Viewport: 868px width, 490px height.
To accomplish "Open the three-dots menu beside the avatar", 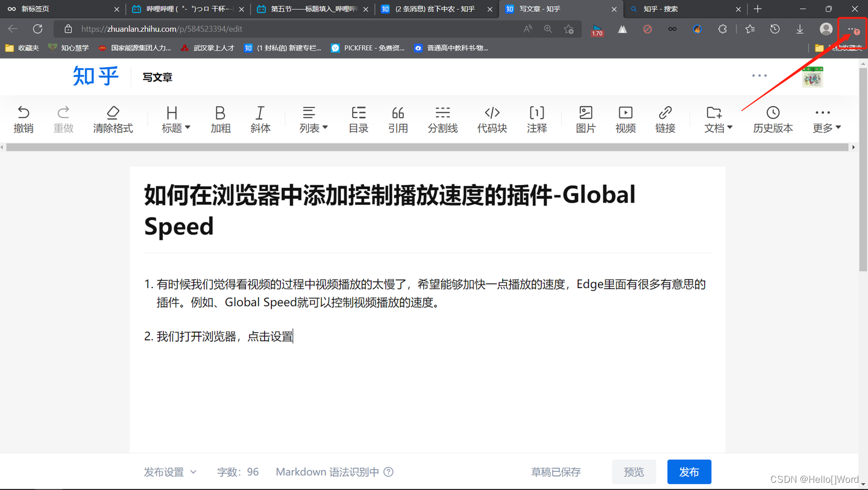I will 759,76.
